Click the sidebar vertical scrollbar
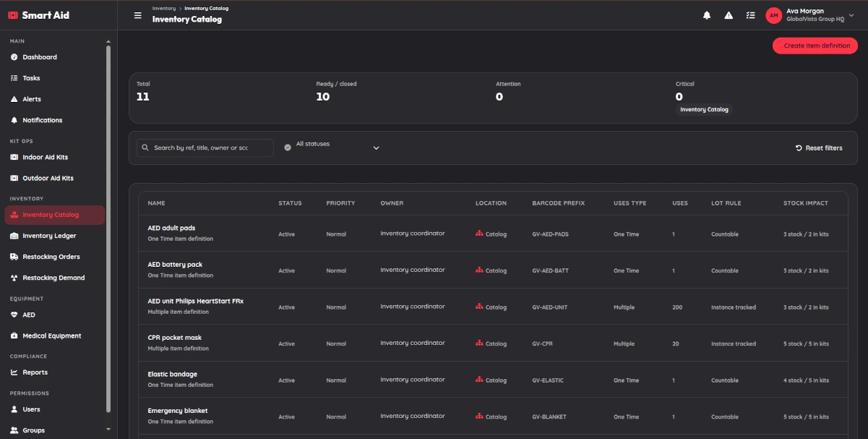Viewport: 868px width, 439px height. (108, 228)
